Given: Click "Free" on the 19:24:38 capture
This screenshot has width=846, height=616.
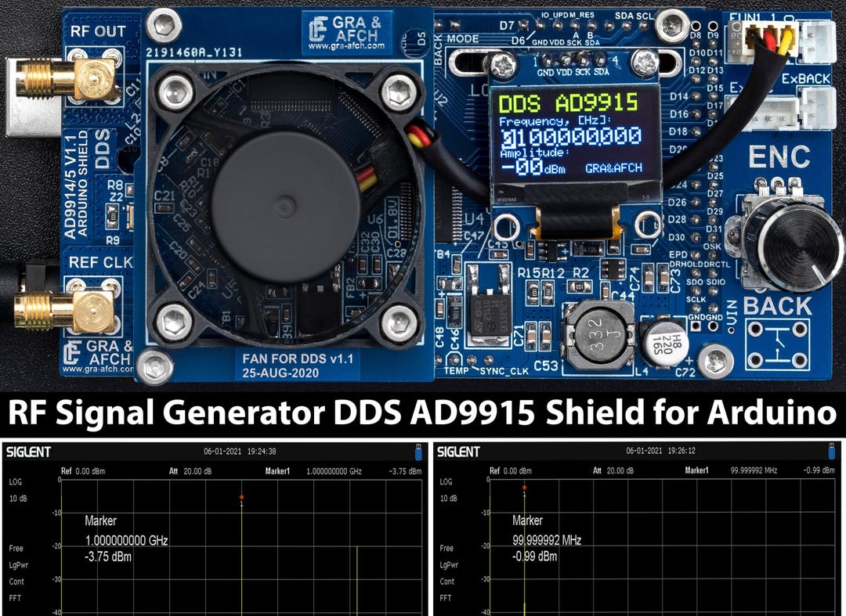Looking at the screenshot, I should coord(16,548).
